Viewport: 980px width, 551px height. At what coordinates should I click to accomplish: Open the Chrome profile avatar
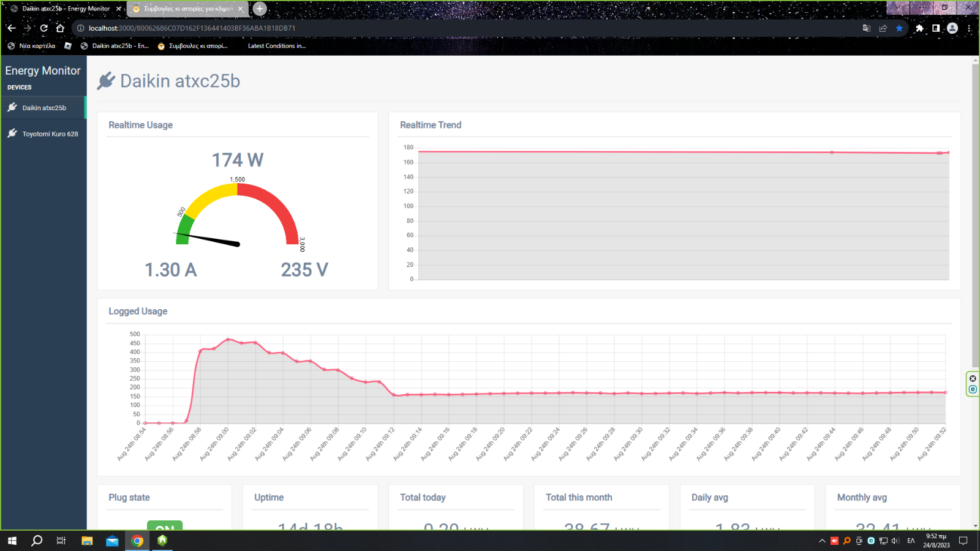[x=952, y=28]
